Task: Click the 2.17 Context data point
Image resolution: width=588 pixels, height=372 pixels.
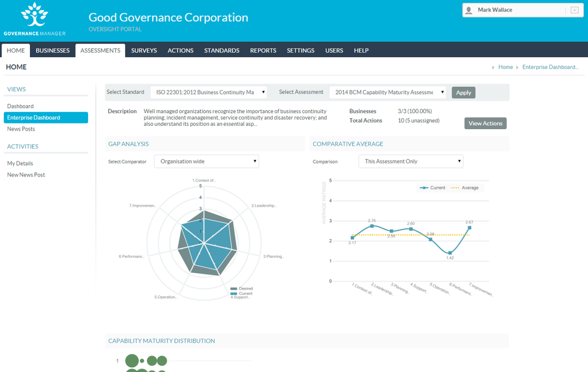Action: coord(352,237)
